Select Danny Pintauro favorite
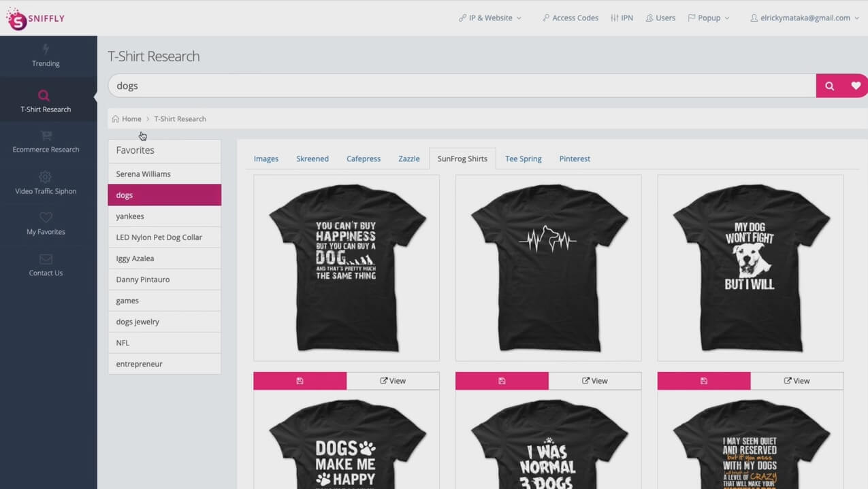The height and width of the screenshot is (489, 868). click(x=164, y=280)
